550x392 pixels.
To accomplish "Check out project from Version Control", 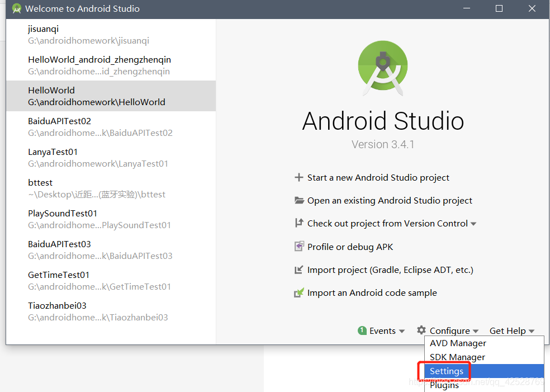I will point(387,224).
